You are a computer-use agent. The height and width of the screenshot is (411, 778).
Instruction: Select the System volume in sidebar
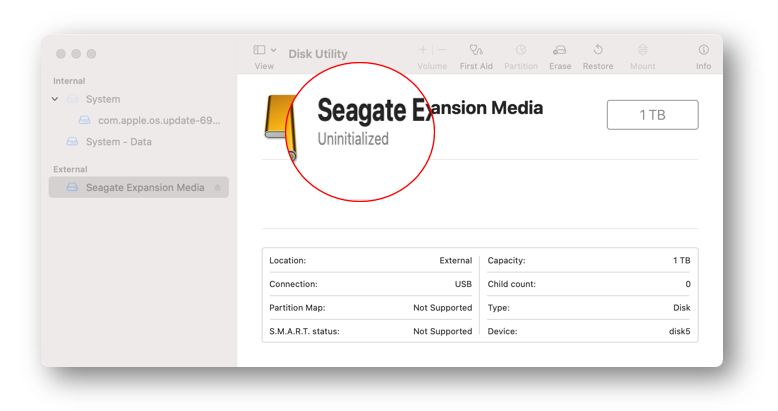pyautogui.click(x=103, y=99)
